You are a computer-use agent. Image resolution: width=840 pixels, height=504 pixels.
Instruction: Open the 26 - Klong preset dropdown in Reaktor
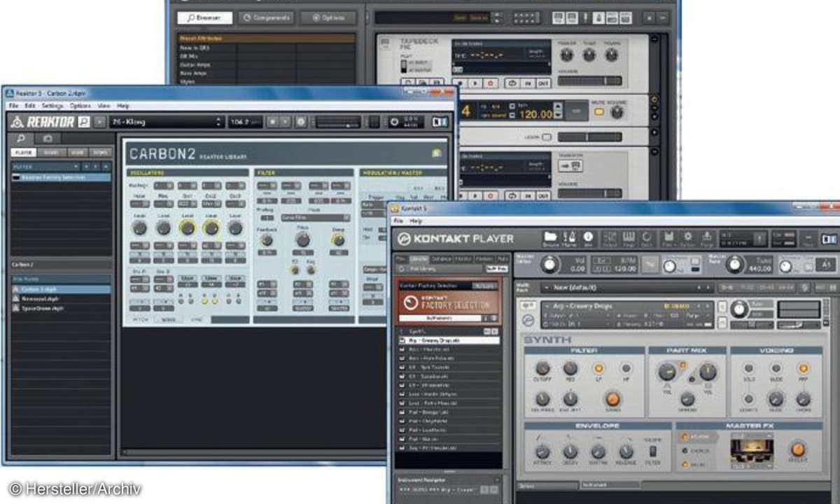(x=166, y=122)
